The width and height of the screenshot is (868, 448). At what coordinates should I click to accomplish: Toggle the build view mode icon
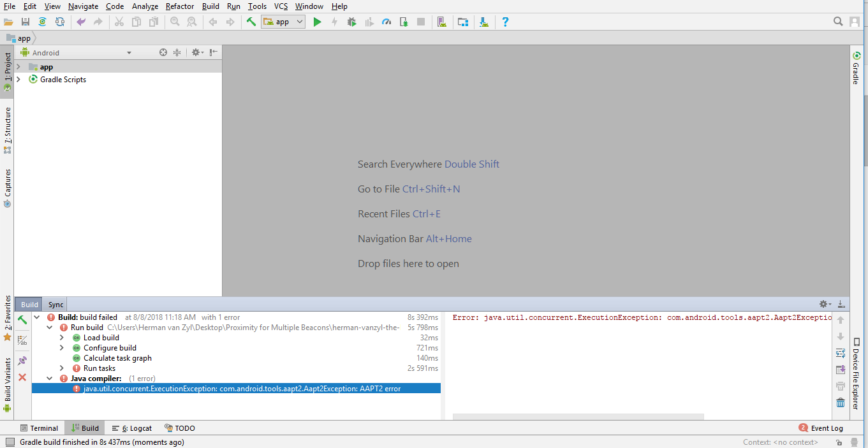tap(22, 340)
